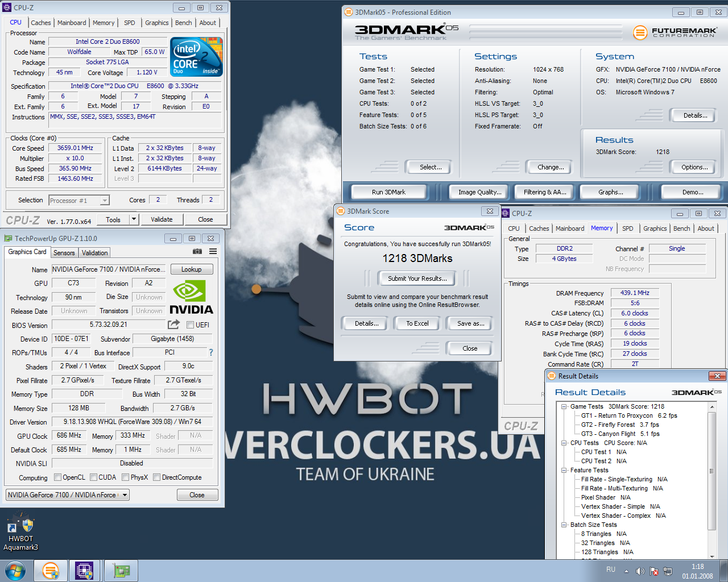Close the Result Details window
Viewport: 728px width, 582px height.
(x=717, y=376)
